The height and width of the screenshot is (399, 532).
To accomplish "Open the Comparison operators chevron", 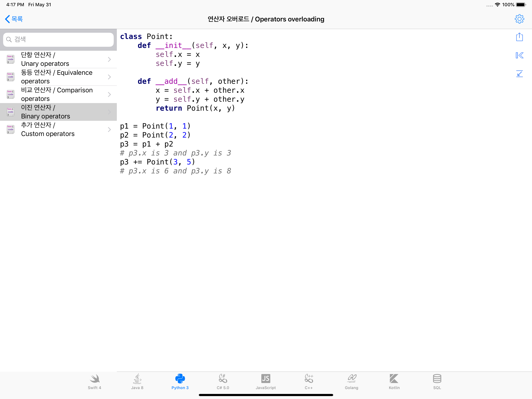I will click(109, 94).
